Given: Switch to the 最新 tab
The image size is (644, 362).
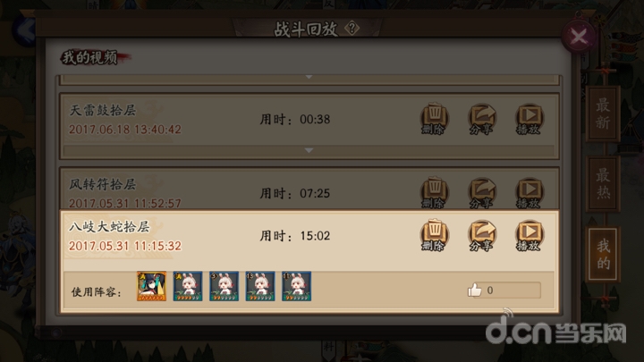Looking at the screenshot, I should point(603,114).
